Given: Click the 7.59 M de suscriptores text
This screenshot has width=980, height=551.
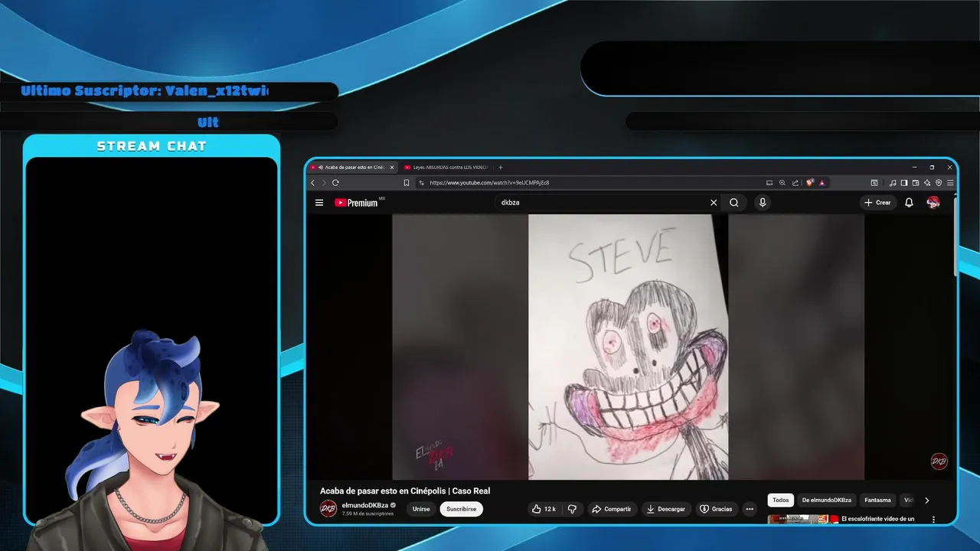Looking at the screenshot, I should (367, 514).
